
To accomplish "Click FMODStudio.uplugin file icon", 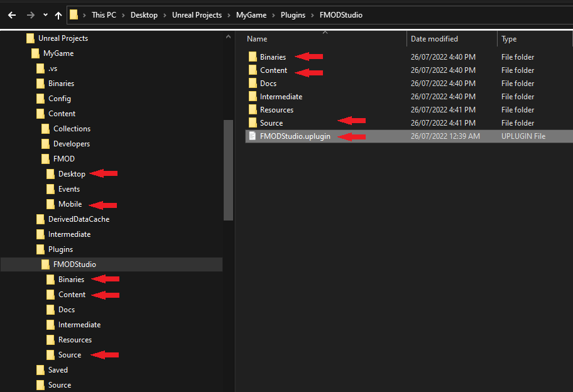I will 252,136.
